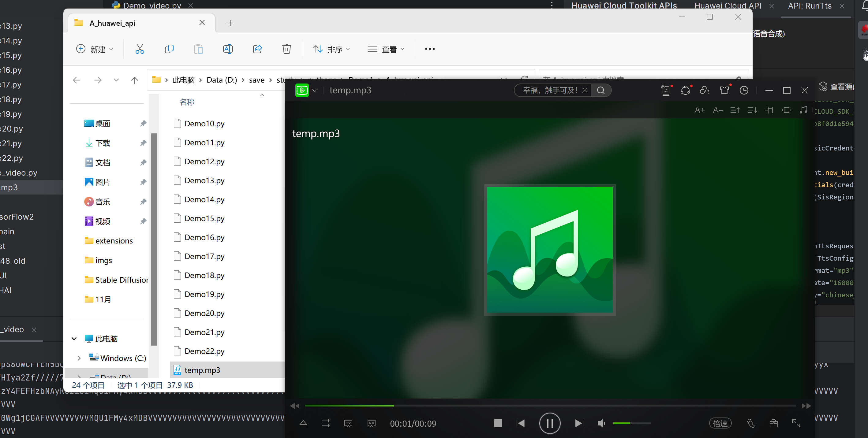Screen dimensions: 868x438
Task: Click the share circle icon in player title bar
Action: point(685,90)
